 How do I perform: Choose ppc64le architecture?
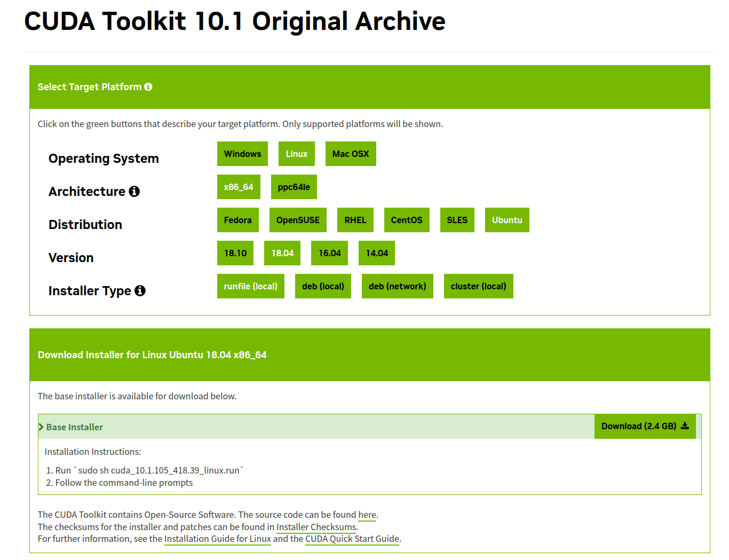tap(294, 187)
